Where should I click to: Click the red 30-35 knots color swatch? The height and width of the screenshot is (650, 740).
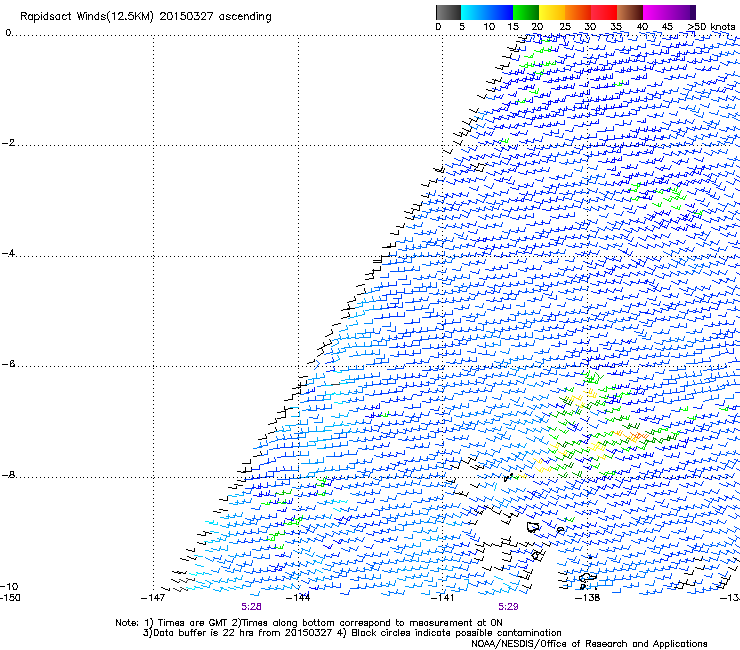604,12
